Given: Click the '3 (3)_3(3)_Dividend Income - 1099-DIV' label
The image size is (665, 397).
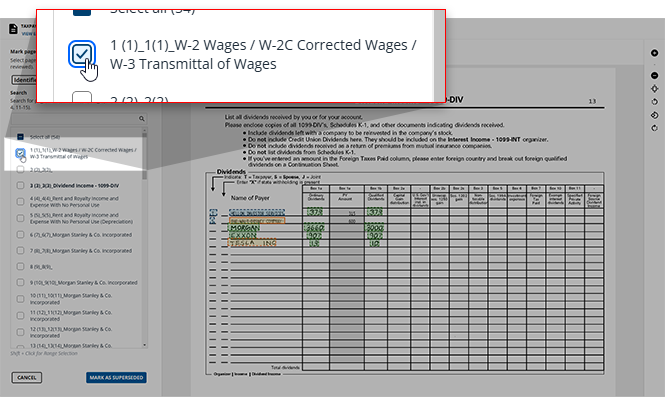Looking at the screenshot, I should [74, 186].
